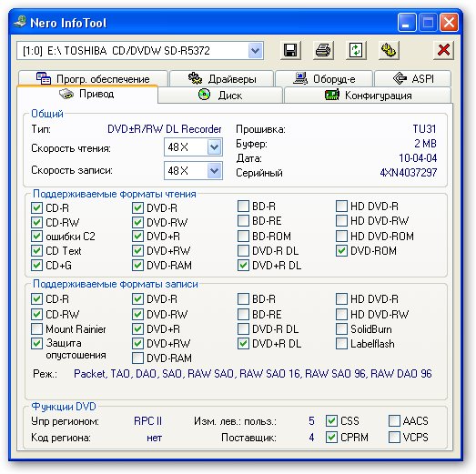
Task: Click the refresh icon in toolbar
Action: (x=356, y=50)
